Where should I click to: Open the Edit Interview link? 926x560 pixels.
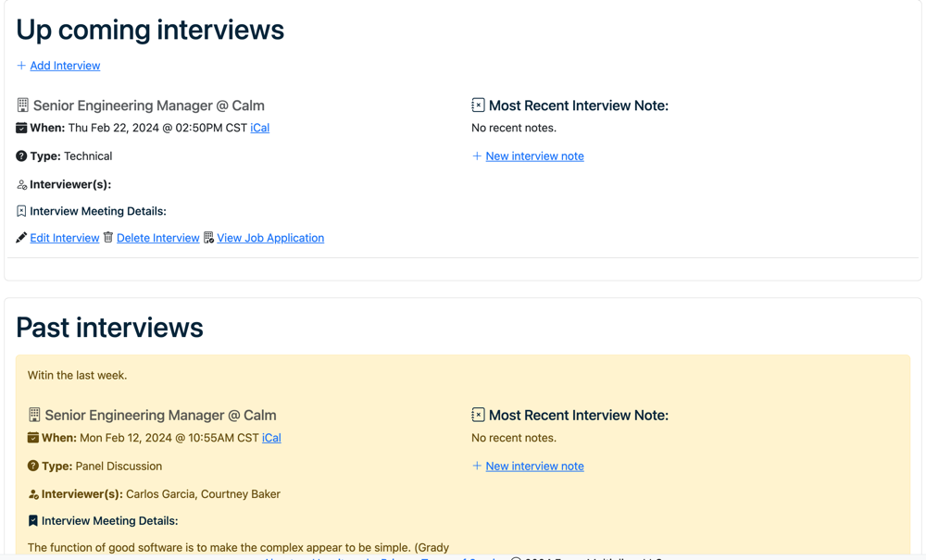[65, 238]
